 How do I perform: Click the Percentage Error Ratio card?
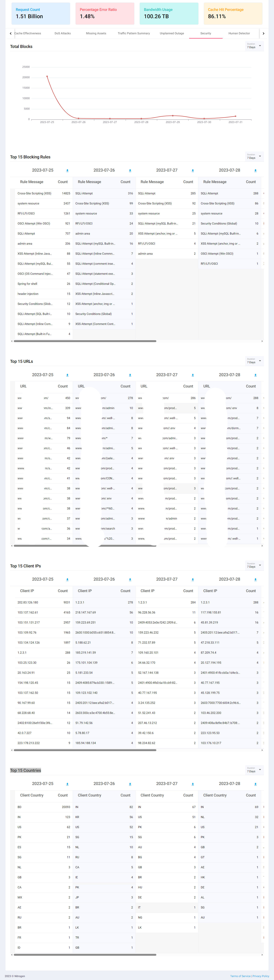pyautogui.click(x=105, y=14)
